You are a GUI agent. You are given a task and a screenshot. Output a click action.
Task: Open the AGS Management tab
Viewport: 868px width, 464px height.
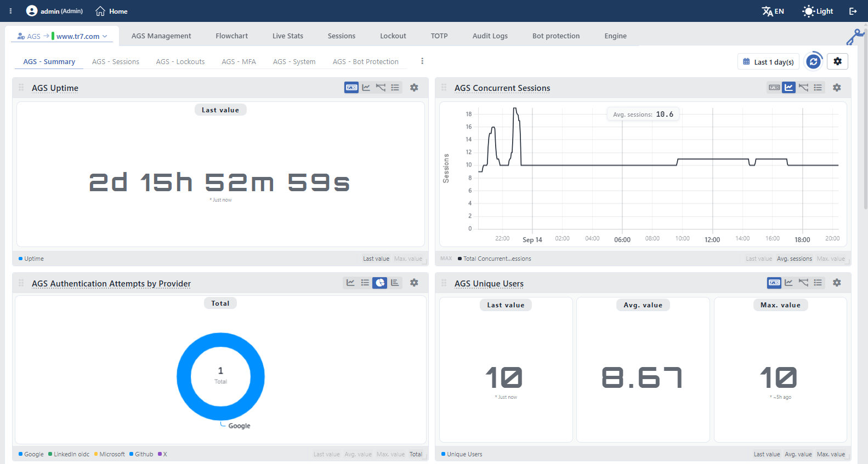click(161, 36)
